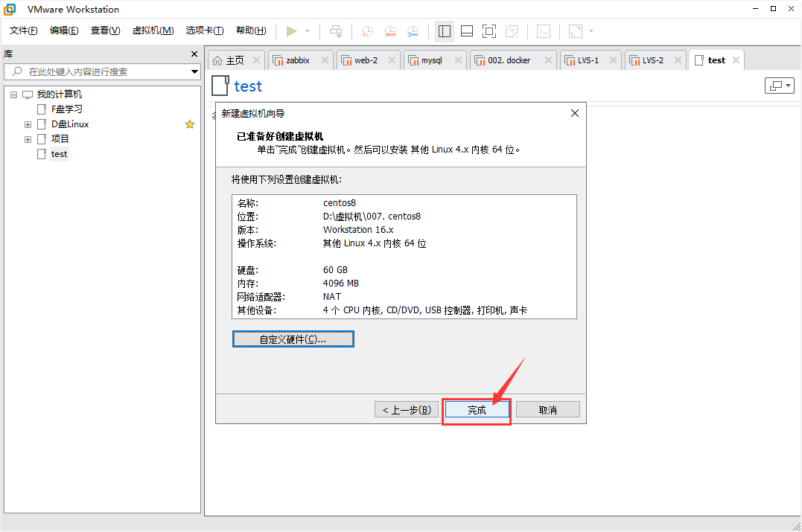Viewport: 802px width, 532px height.
Task: Close the test tab
Action: coord(736,60)
